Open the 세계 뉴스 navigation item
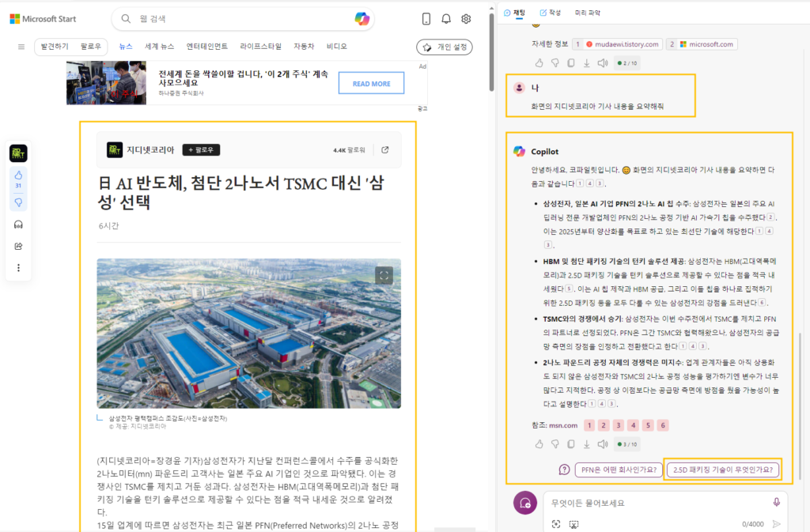Screen dimensions: 810x532 pos(159,47)
